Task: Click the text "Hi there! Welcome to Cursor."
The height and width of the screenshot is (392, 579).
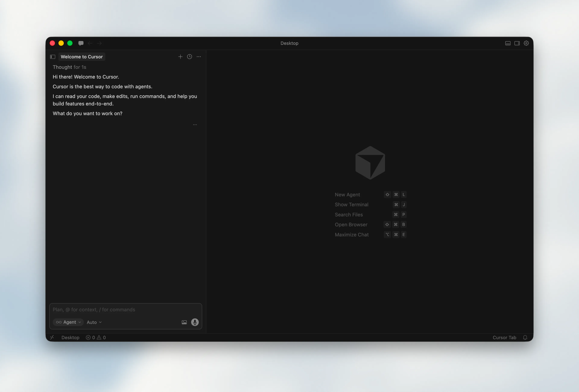Action: coord(86,77)
